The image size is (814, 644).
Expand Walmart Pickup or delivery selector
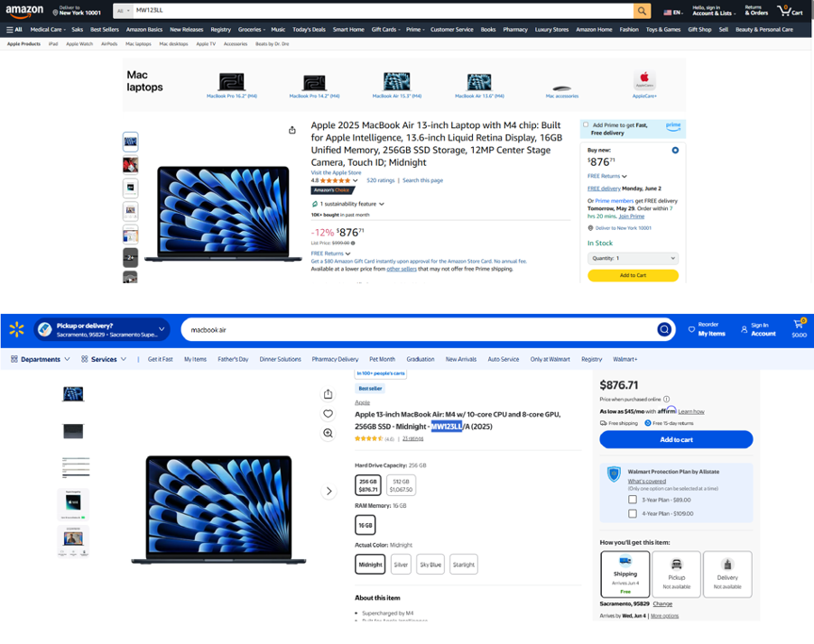coord(102,329)
